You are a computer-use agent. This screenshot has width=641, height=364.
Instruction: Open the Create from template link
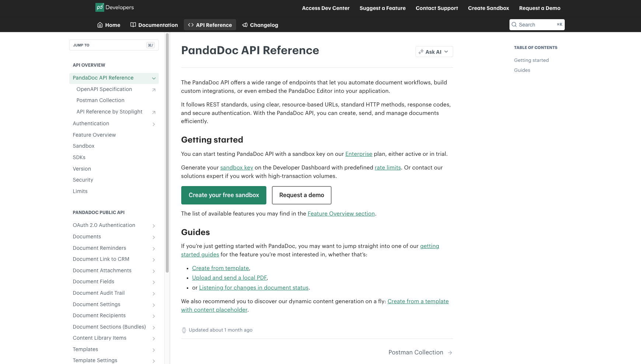[220, 268]
